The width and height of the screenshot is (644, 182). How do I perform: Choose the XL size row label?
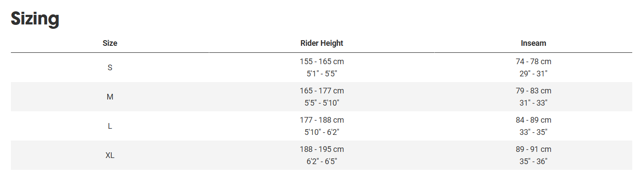point(110,155)
